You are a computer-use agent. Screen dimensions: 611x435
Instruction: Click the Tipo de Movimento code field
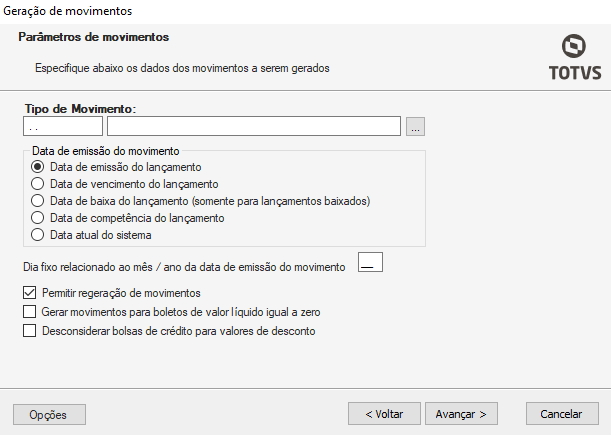pyautogui.click(x=62, y=126)
